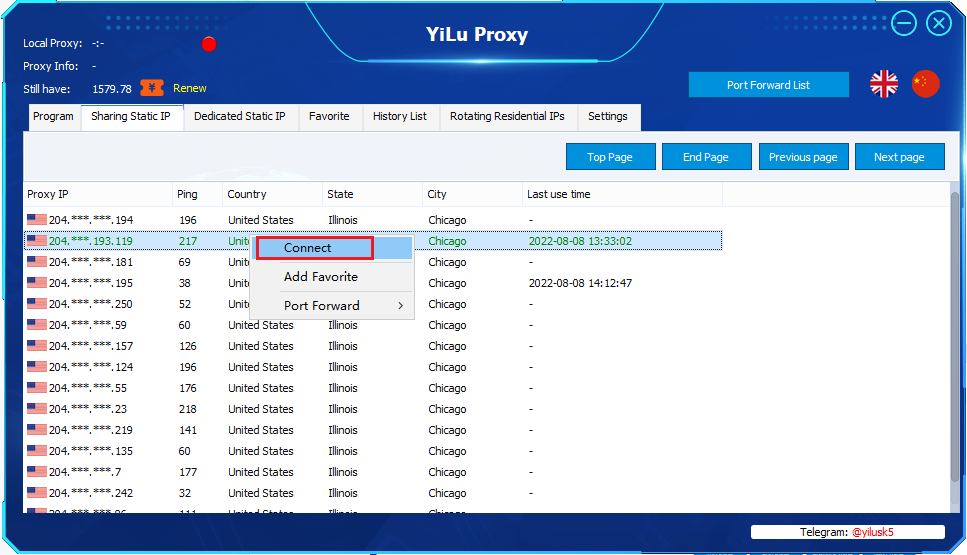The height and width of the screenshot is (555, 967).
Task: Sort by the Proxy IP column header
Action: (x=98, y=194)
